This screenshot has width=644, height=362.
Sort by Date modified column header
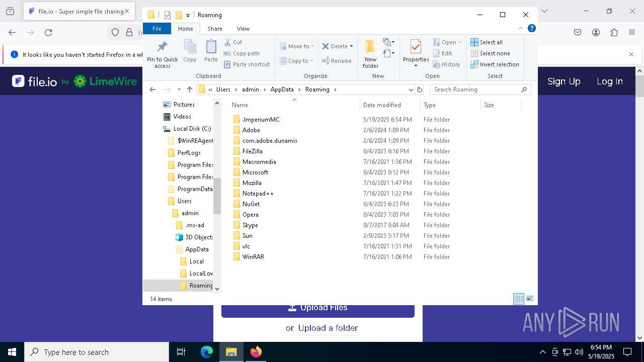[x=382, y=105]
